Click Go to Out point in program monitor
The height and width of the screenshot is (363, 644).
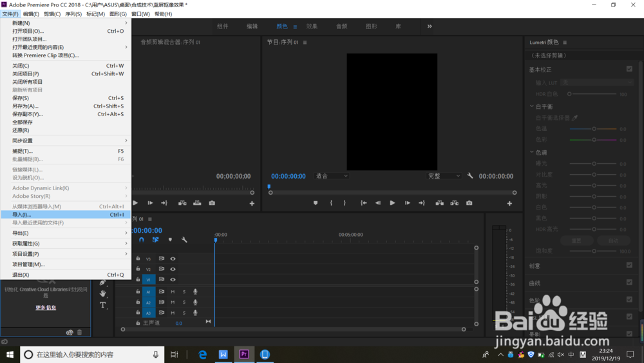pos(421,203)
